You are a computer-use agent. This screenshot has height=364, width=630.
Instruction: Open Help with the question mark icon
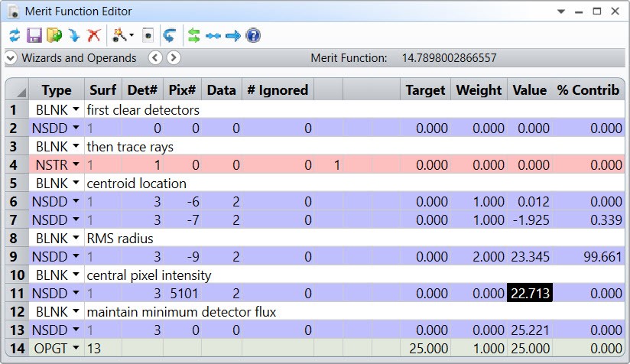tap(253, 35)
